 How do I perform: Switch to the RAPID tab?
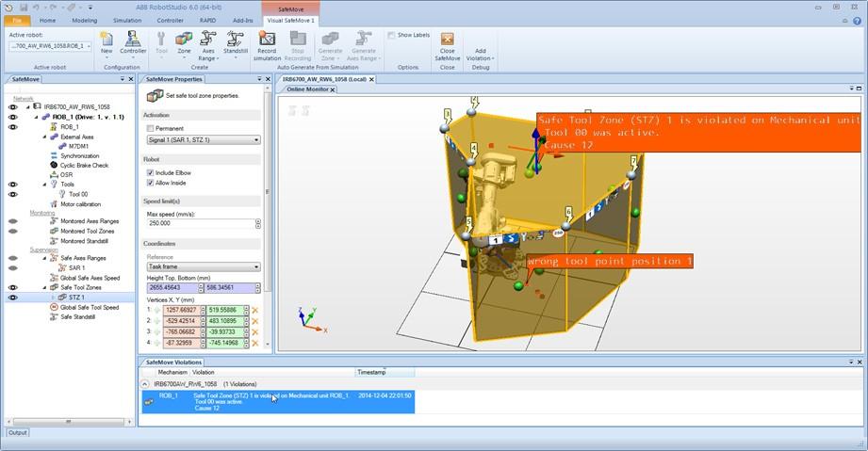(x=207, y=21)
